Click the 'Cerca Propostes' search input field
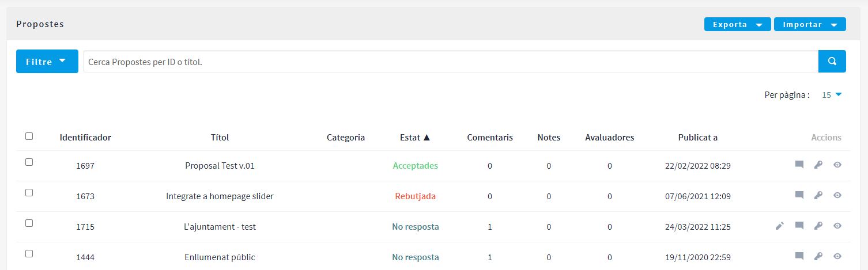This screenshot has height=270, width=868. click(450, 62)
